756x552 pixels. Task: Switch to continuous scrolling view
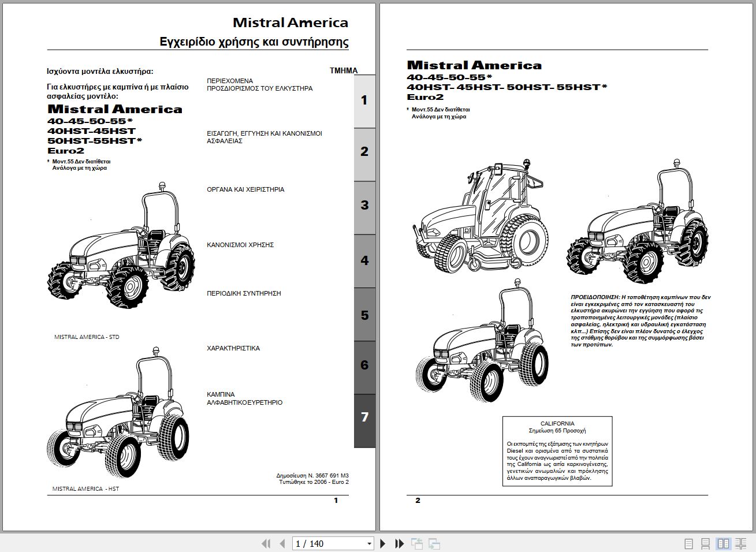[705, 544]
